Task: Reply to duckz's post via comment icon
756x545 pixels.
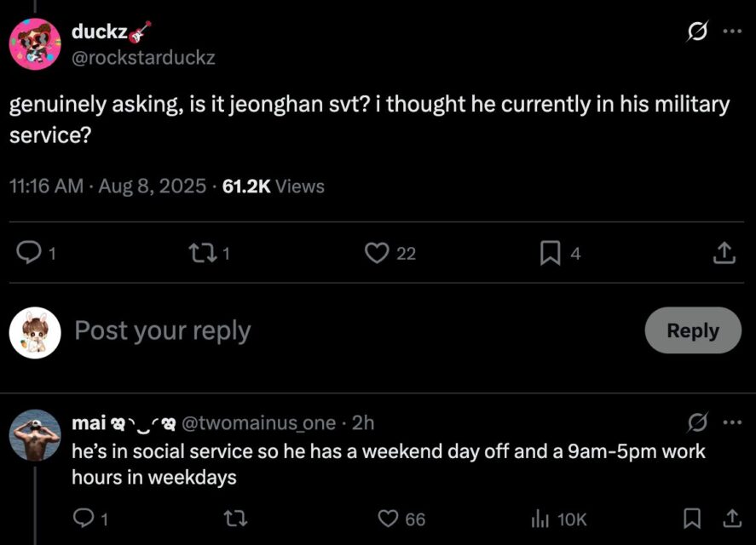Action: (x=30, y=253)
